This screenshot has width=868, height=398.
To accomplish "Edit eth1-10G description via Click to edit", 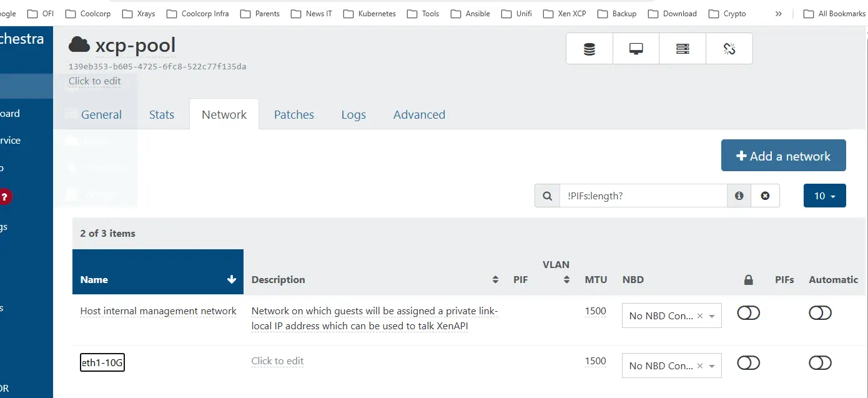I will [277, 361].
